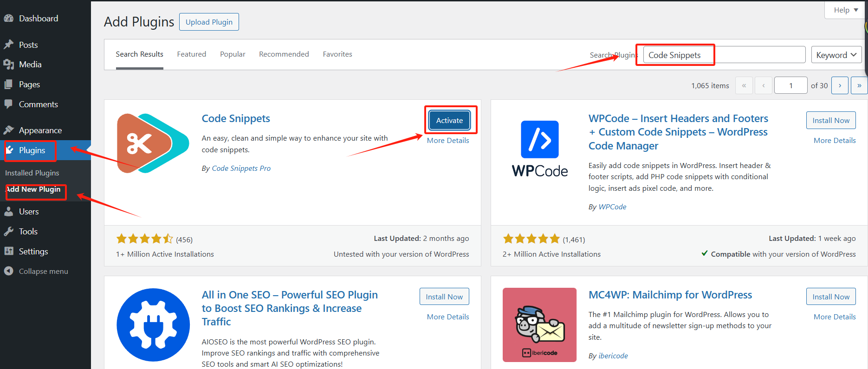The height and width of the screenshot is (369, 868).
Task: Open More Details for MC4WP
Action: point(835,317)
